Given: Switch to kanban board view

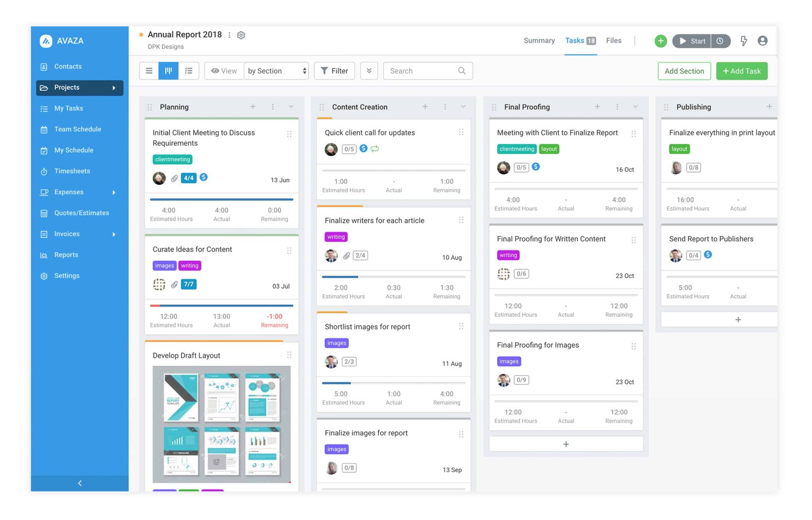Looking at the screenshot, I should pyautogui.click(x=168, y=71).
